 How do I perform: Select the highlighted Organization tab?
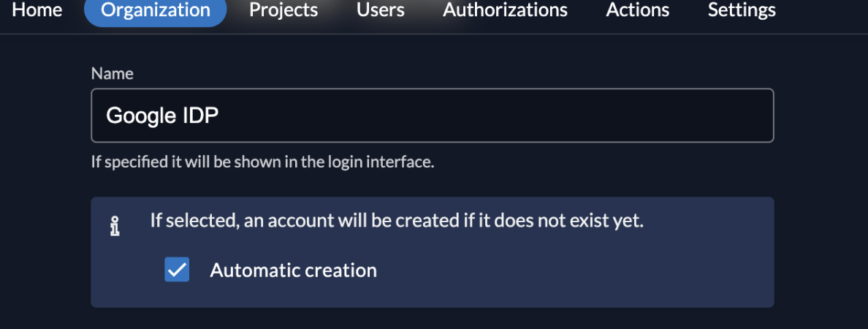(x=156, y=10)
